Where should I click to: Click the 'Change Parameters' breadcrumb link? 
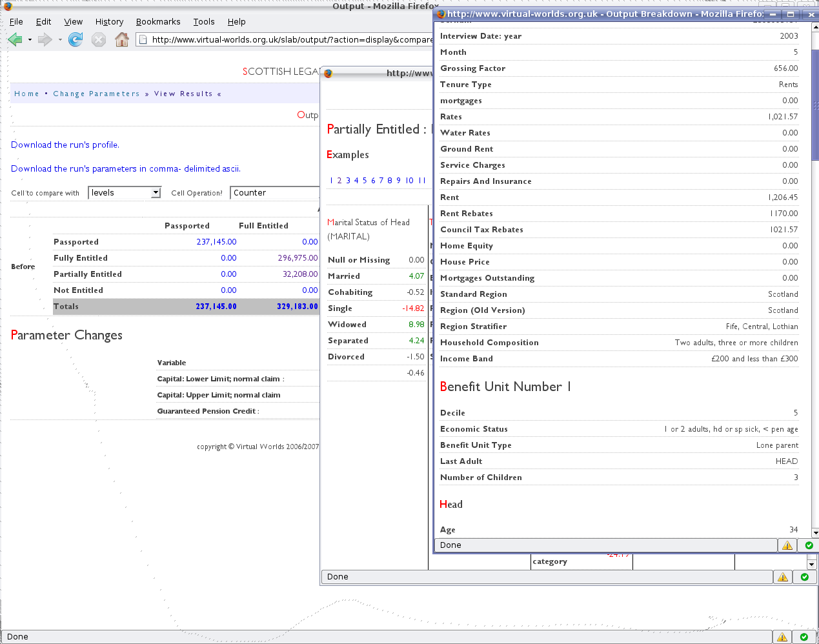pos(97,93)
